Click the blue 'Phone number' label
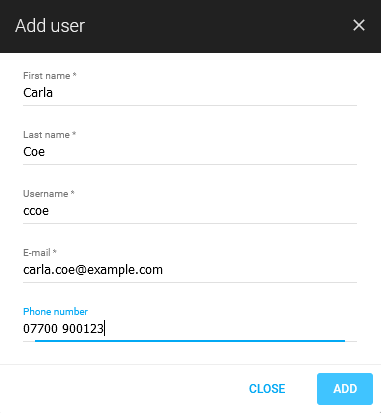The image size is (381, 413). 55,312
